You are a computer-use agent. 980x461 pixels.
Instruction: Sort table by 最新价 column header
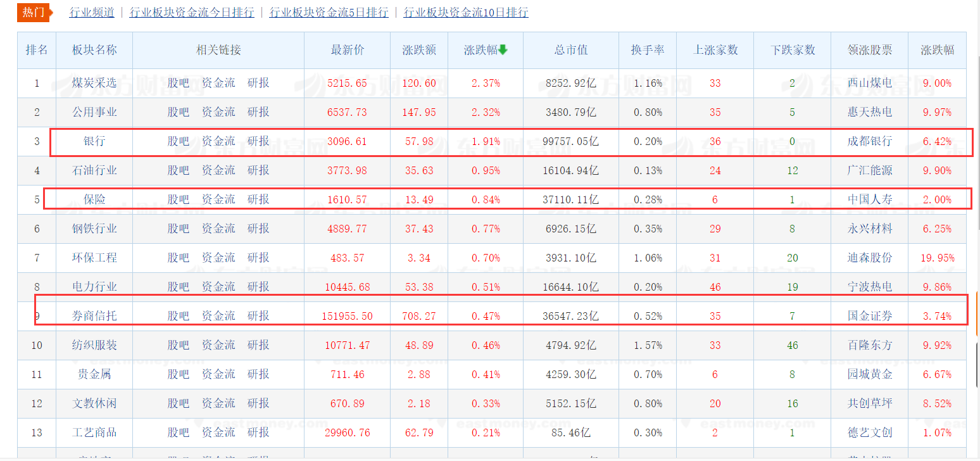pos(348,50)
